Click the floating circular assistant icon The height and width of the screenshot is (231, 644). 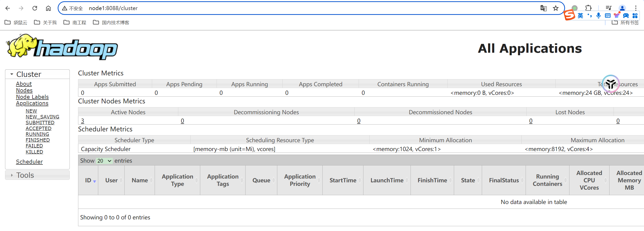point(611,83)
